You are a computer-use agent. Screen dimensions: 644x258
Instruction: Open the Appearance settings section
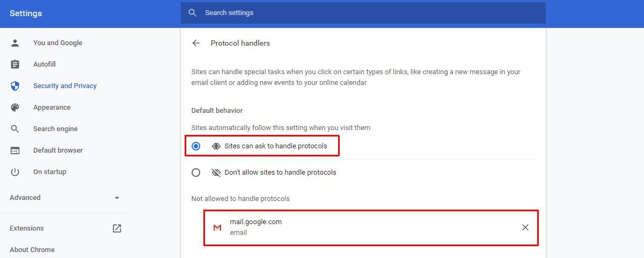52,107
